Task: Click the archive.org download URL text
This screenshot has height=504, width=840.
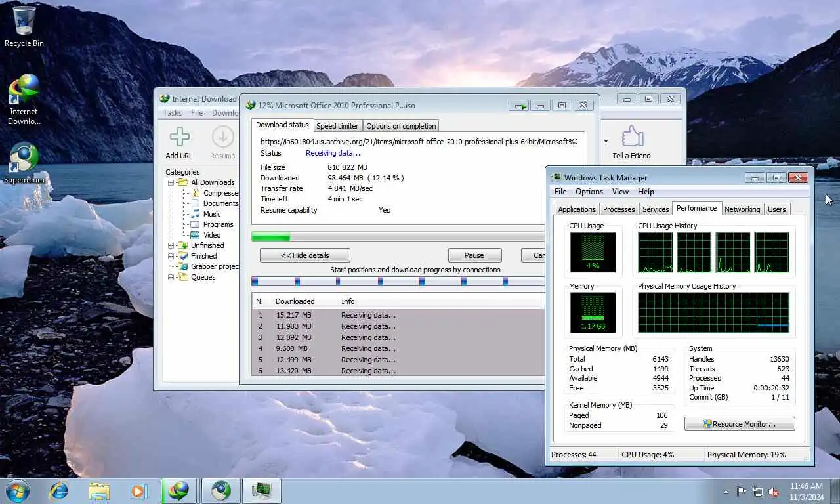Action: point(419,141)
